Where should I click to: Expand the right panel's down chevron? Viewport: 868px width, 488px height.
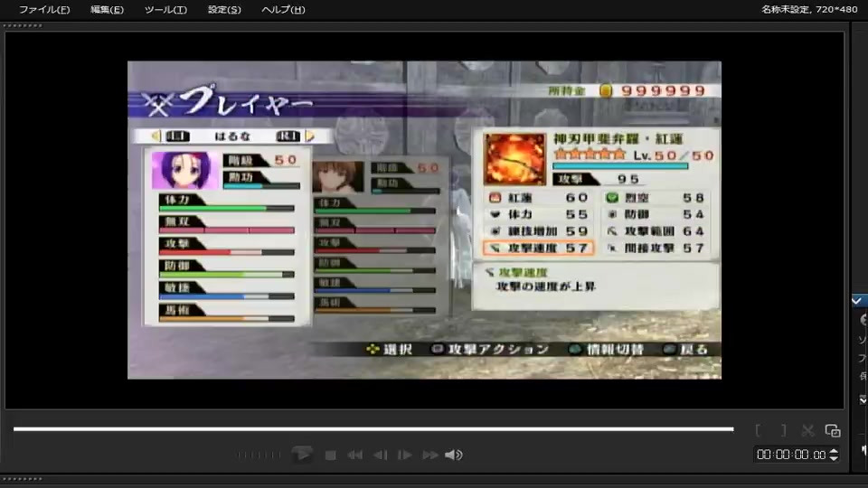(x=863, y=399)
